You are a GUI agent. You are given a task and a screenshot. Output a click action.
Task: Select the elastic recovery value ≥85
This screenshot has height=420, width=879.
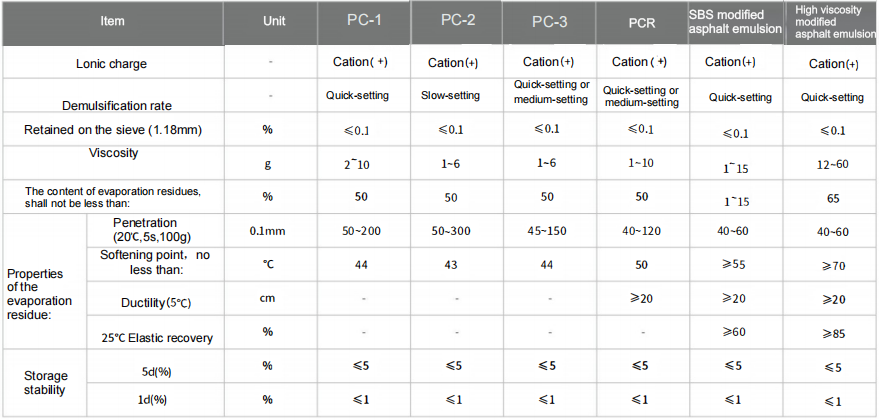click(832, 332)
